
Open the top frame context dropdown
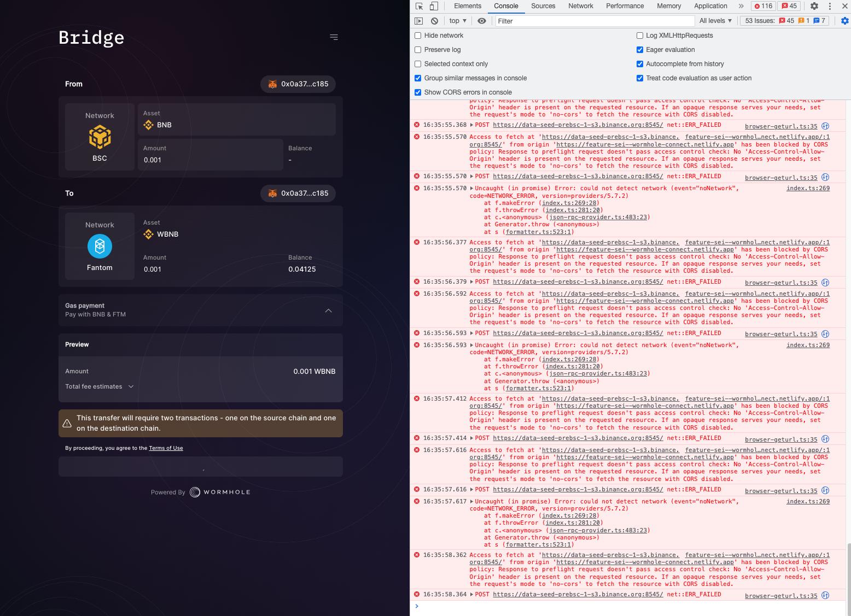457,21
